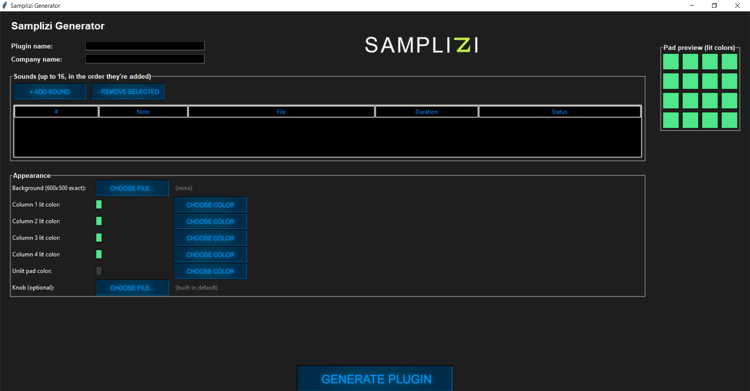This screenshot has height=391, width=750.
Task: Select the top-left pad in Pad preview
Action: tap(671, 62)
